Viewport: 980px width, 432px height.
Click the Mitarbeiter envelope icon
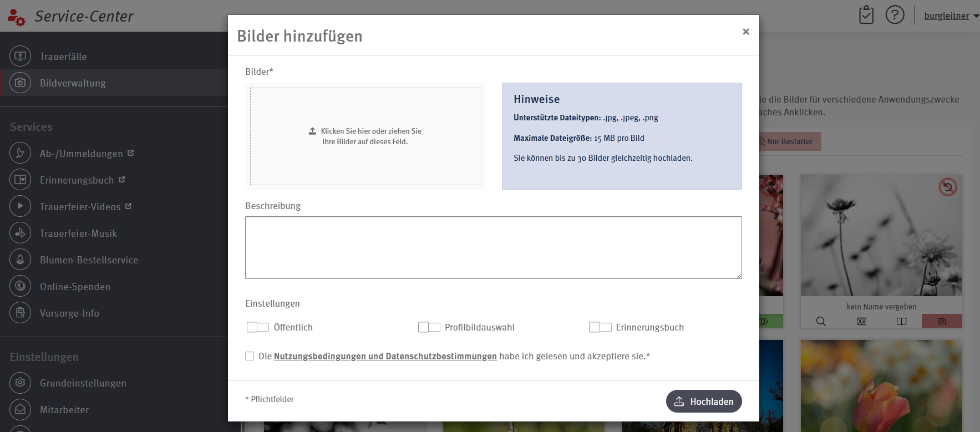[20, 409]
